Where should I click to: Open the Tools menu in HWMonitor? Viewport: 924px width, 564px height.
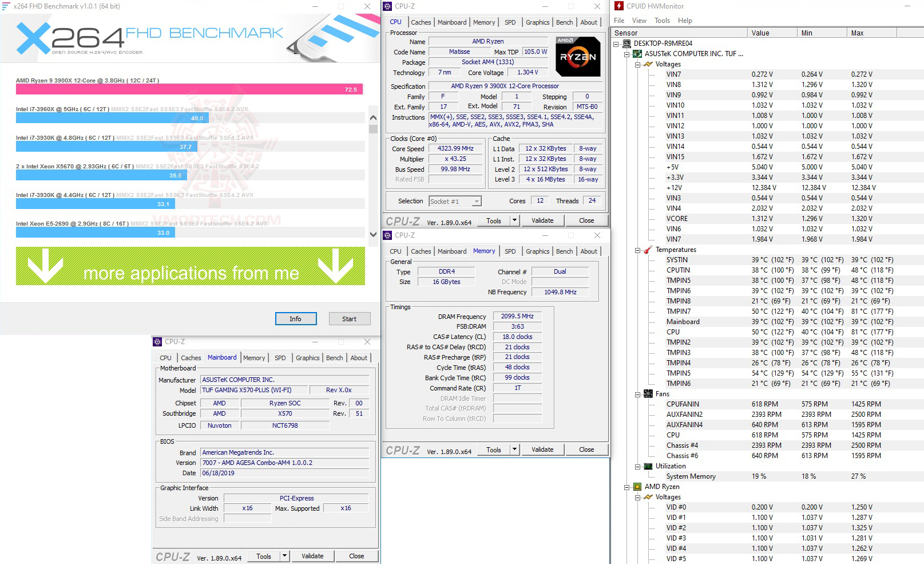(x=662, y=21)
